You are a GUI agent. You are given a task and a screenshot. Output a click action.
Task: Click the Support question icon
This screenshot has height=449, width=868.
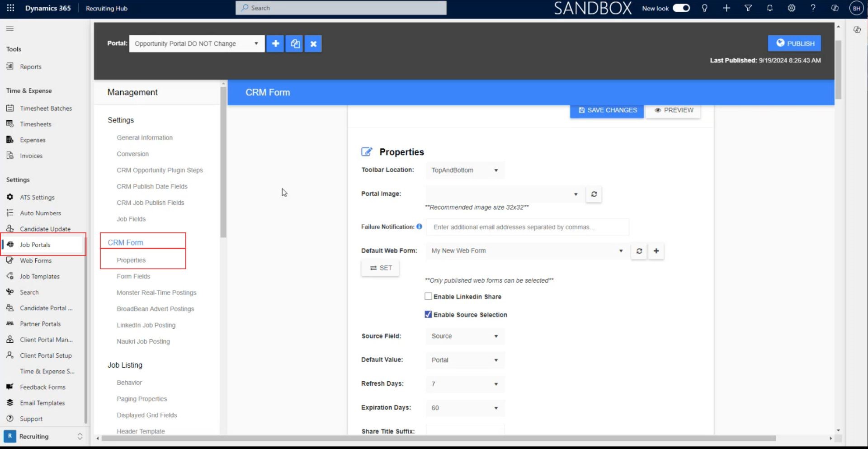[10, 419]
